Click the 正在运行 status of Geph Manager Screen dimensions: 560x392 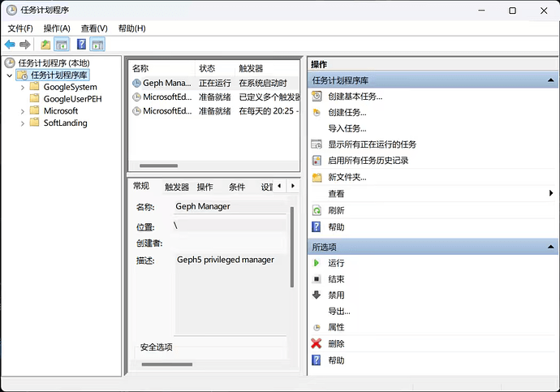[214, 83]
